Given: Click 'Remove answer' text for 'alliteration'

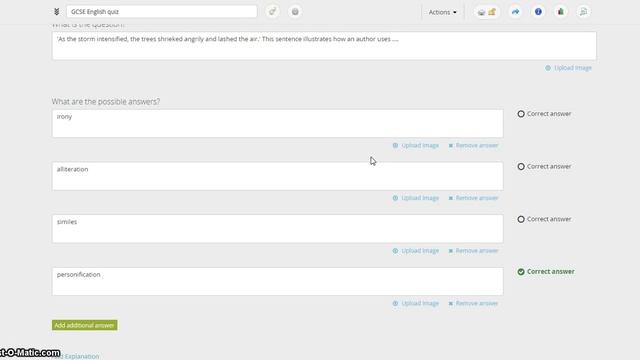Looking at the screenshot, I should click(477, 198).
